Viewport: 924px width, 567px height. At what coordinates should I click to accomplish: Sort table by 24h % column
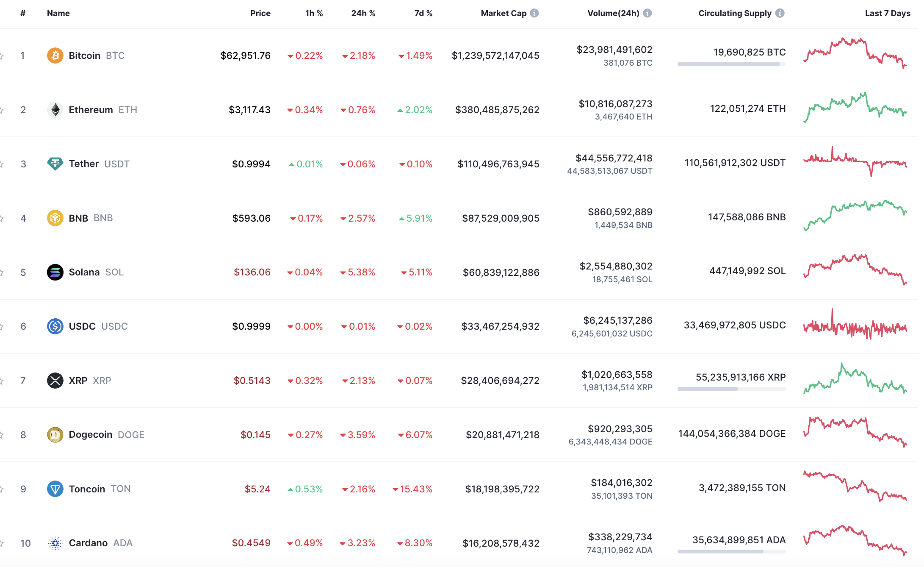pos(363,13)
